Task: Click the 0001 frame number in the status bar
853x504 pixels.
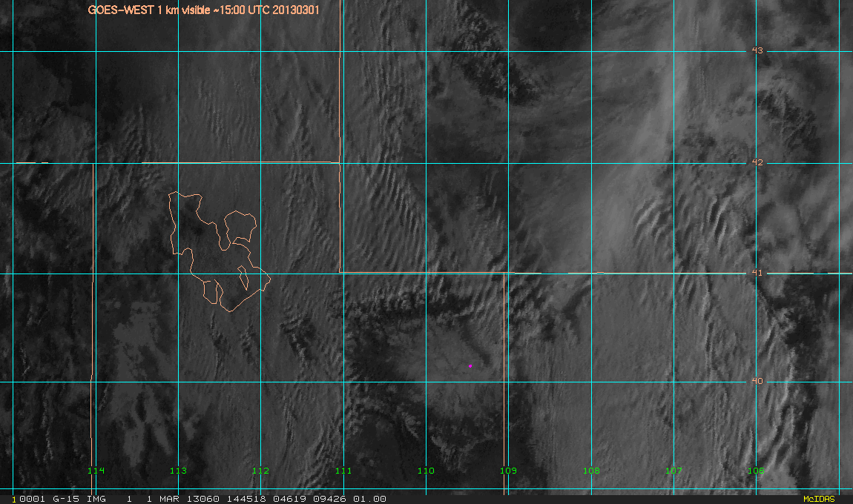Action: [32, 499]
